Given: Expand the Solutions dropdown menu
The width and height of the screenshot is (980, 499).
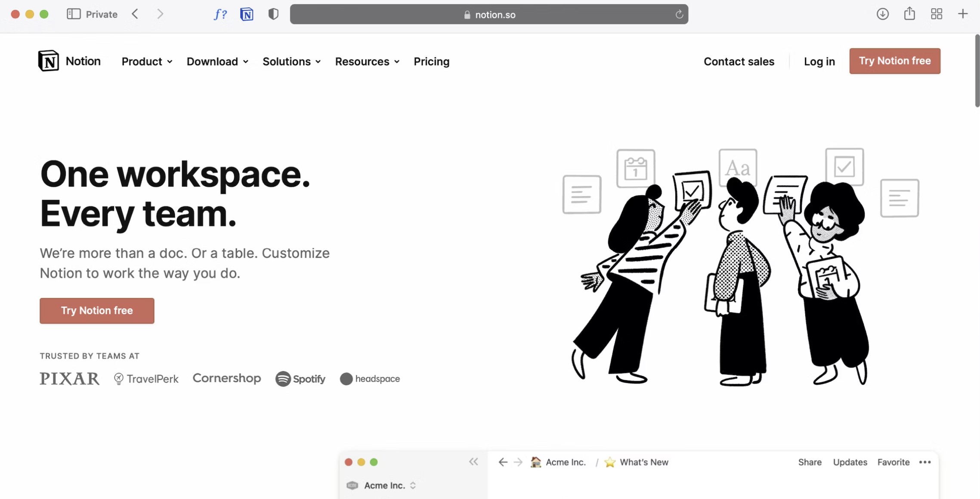Looking at the screenshot, I should pos(291,62).
